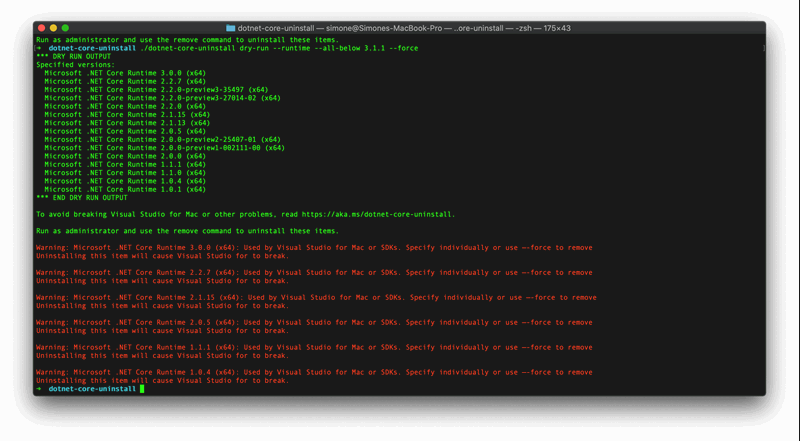Click the terminal window title text
This screenshot has height=441, width=800.
point(404,28)
